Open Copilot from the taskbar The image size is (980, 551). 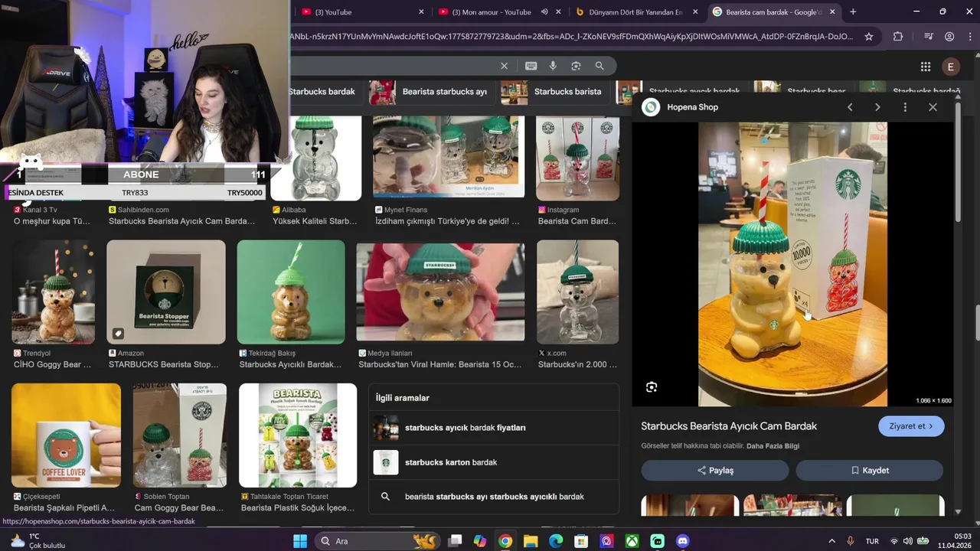[480, 541]
